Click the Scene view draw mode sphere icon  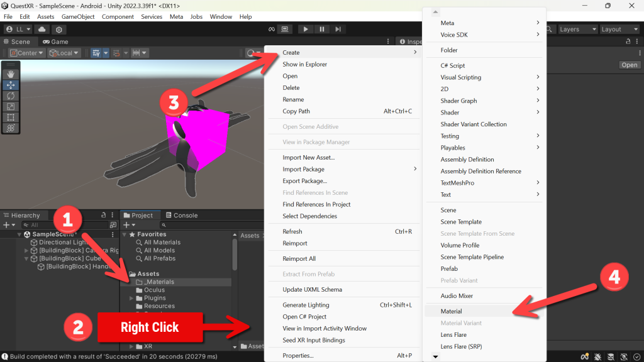coord(250,53)
